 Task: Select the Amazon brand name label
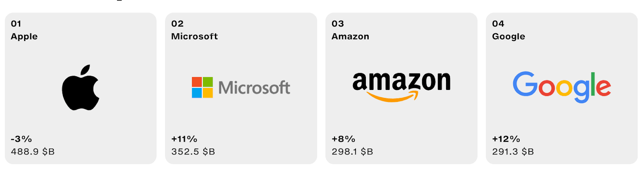[x=350, y=37]
